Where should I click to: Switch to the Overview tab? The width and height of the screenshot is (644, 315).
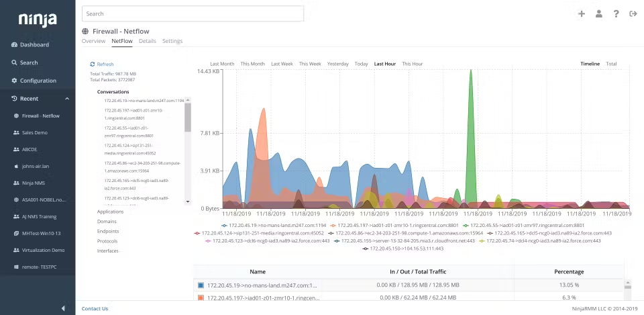(94, 41)
